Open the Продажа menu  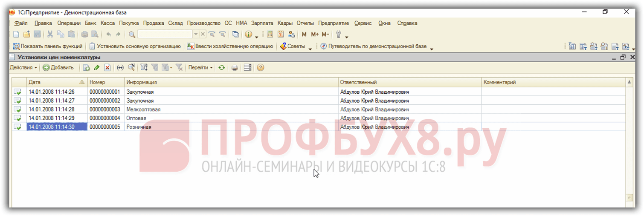click(154, 23)
